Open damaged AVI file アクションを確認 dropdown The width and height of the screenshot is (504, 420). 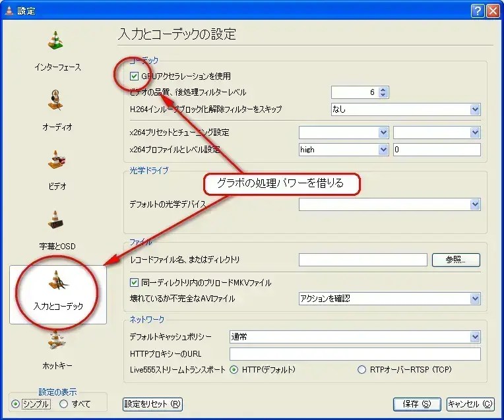pyautogui.click(x=390, y=299)
